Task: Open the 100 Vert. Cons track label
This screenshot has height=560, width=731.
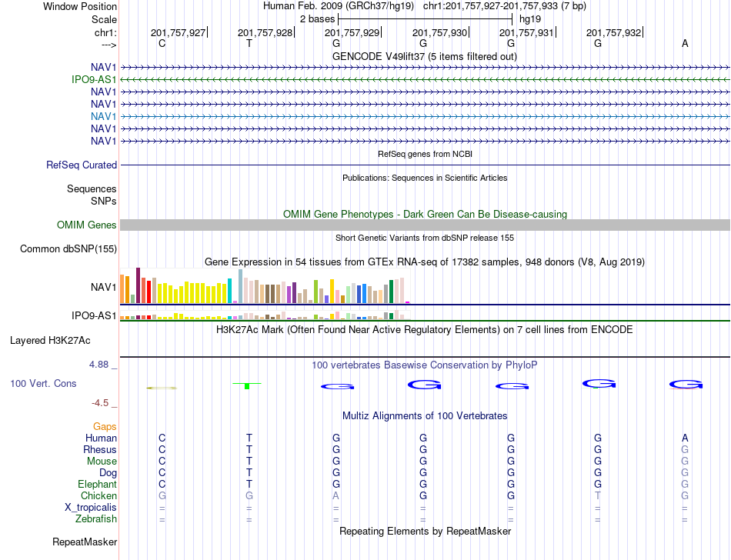Action: point(43,383)
